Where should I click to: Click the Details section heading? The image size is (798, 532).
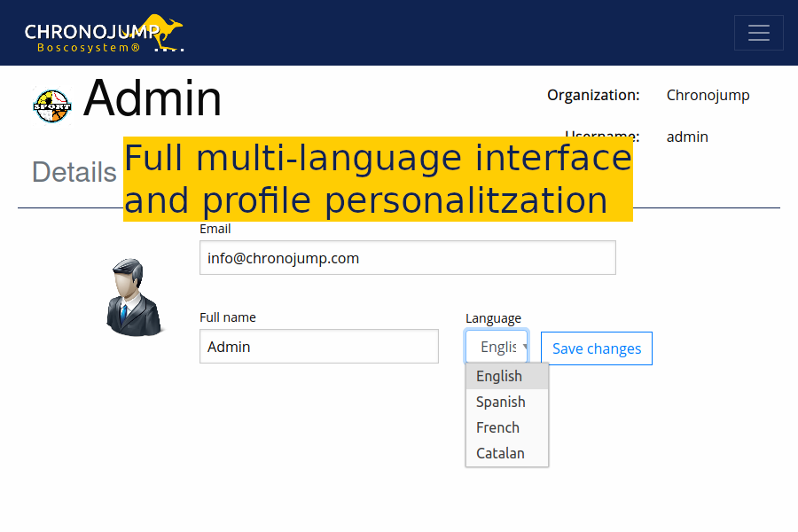coord(74,172)
